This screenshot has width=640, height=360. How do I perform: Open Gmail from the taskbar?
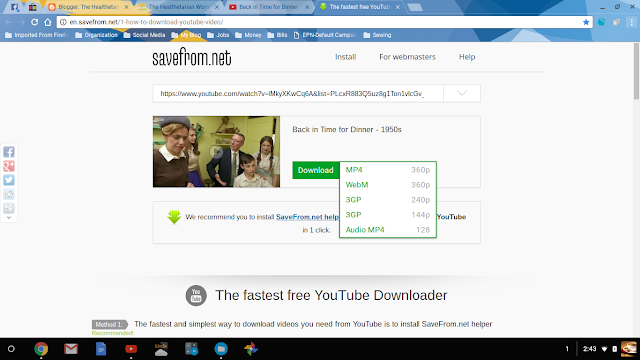71,349
